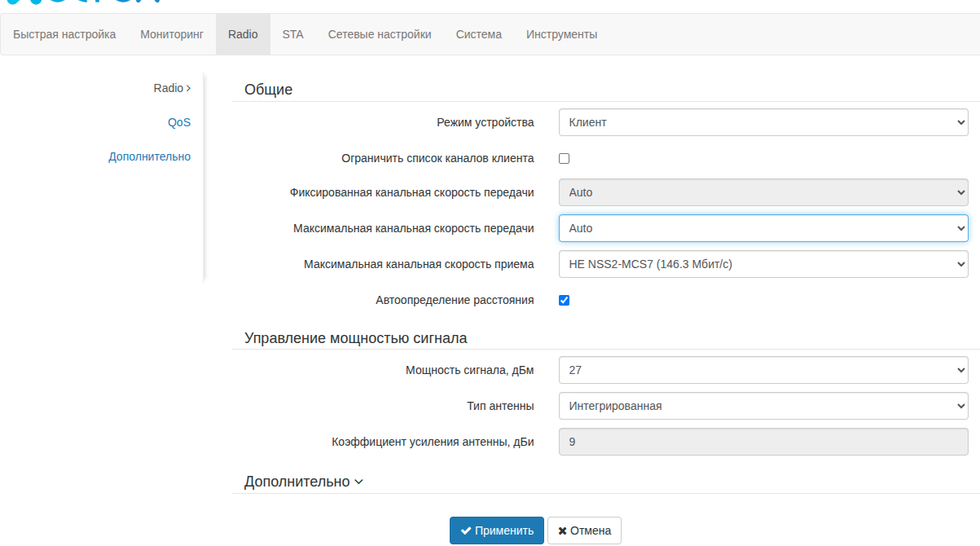Open Максимальная канальная скорость приема dropdown

point(762,264)
